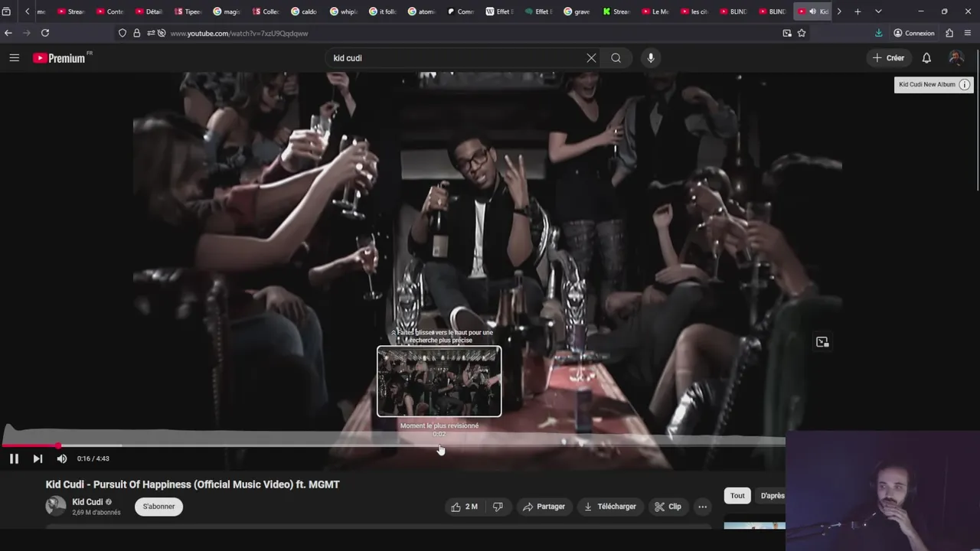This screenshot has height=551, width=980.
Task: Open more actions three-dot menu
Action: tap(703, 507)
